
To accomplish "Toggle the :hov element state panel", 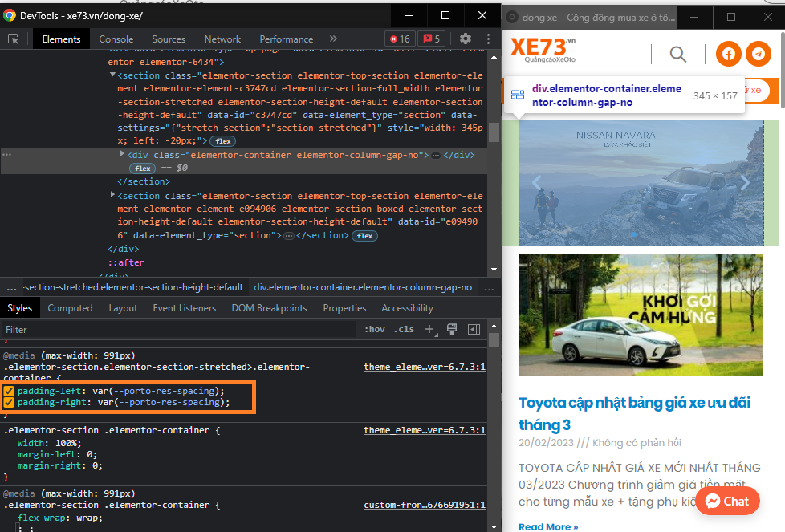I will click(375, 329).
